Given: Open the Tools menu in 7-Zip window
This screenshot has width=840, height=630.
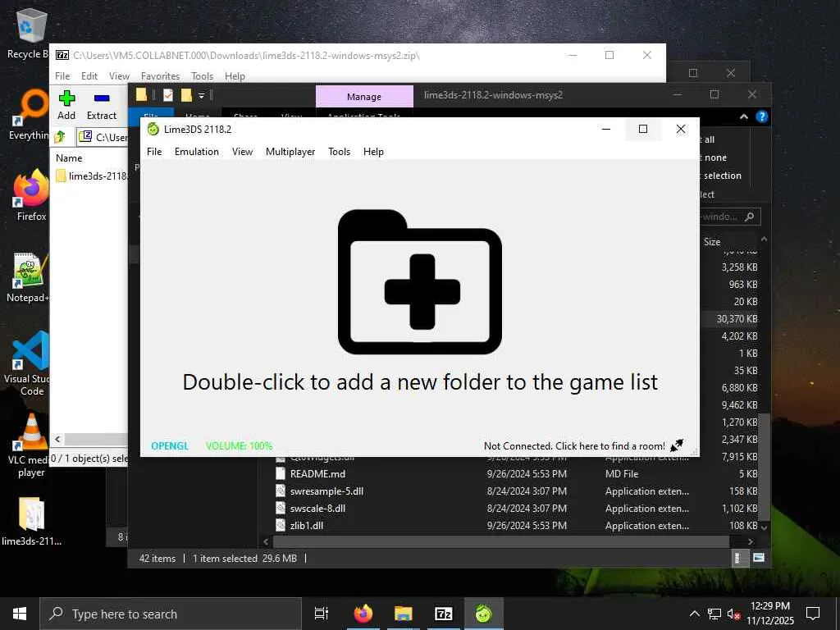Looking at the screenshot, I should tap(202, 76).
